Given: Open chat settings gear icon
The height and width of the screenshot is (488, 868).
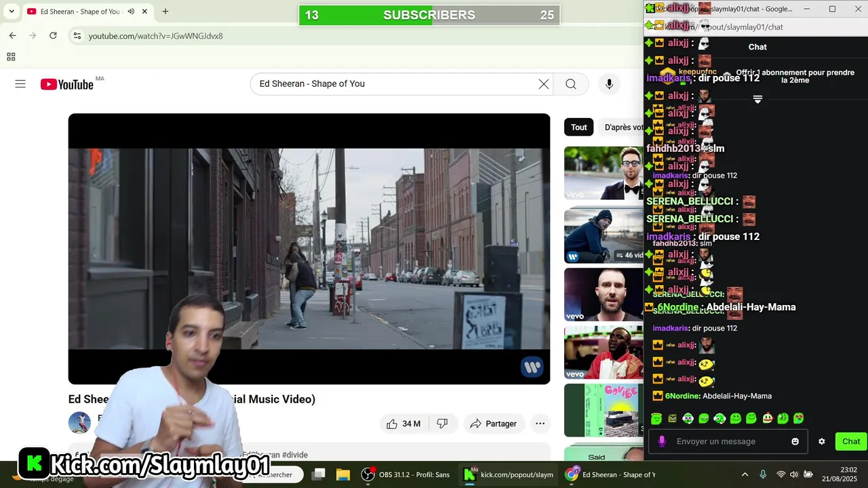Looking at the screenshot, I should coord(822,441).
